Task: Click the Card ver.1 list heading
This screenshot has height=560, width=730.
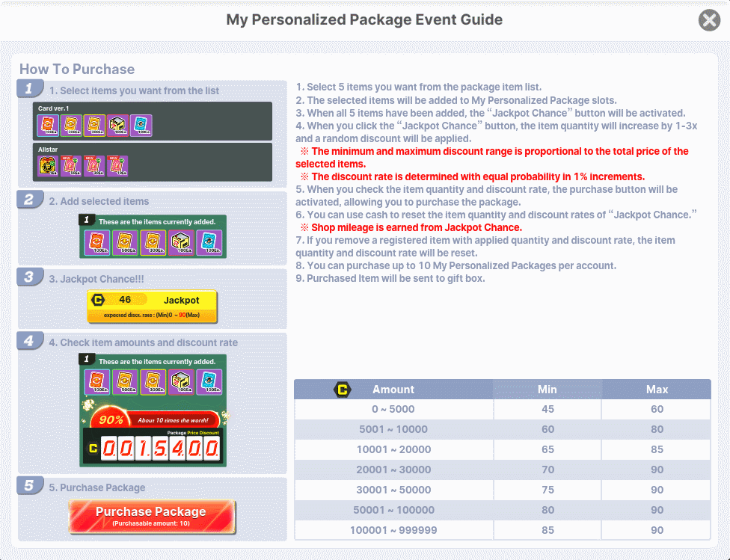Action: coord(54,108)
